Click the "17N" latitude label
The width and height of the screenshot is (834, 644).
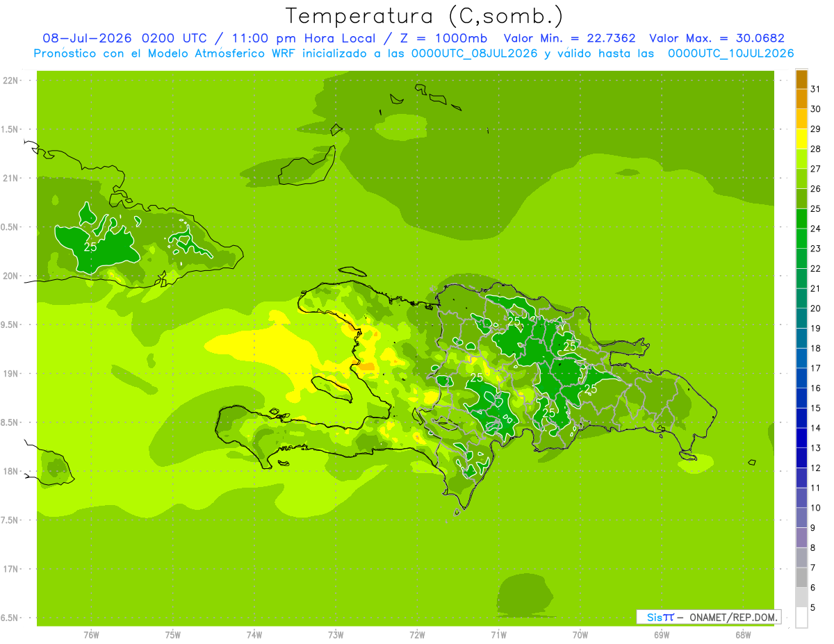click(12, 570)
